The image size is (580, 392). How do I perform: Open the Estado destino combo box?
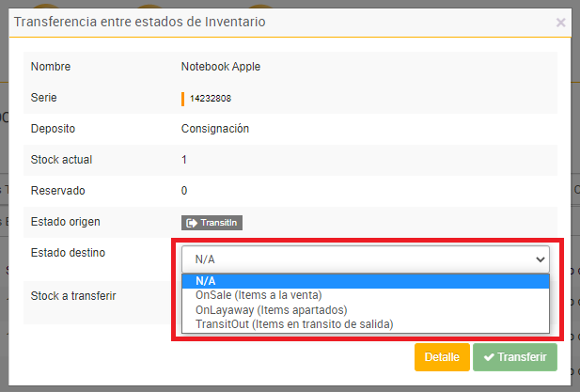point(365,259)
